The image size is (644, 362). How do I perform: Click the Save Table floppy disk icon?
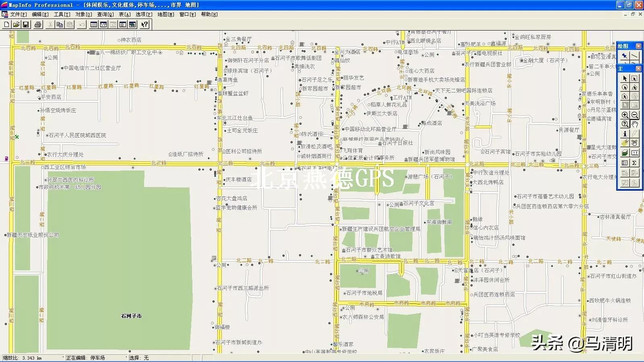point(26,25)
